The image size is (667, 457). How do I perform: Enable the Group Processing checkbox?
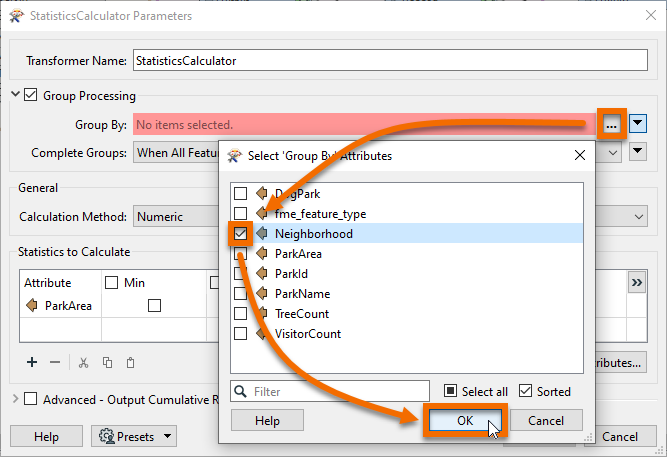(x=31, y=96)
